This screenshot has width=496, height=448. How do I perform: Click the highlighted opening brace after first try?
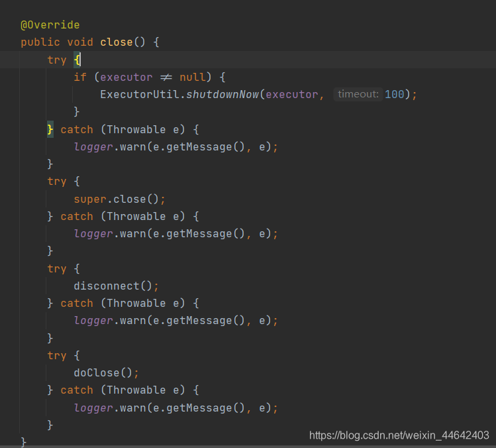click(77, 60)
